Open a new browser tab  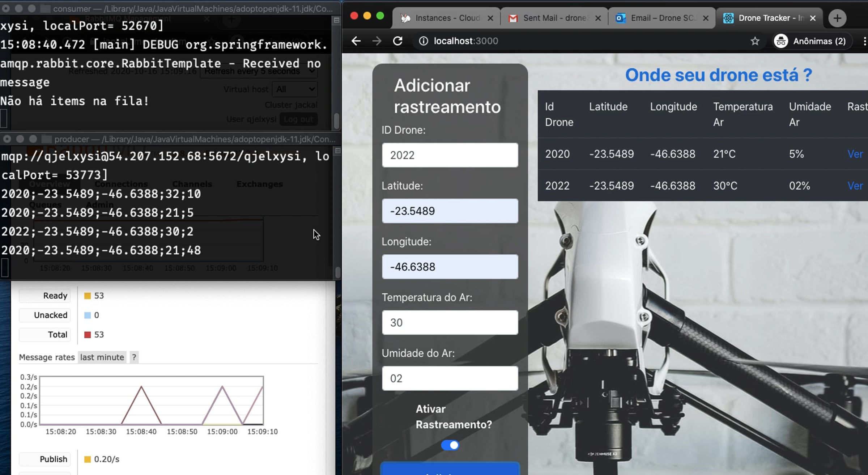[x=837, y=18]
